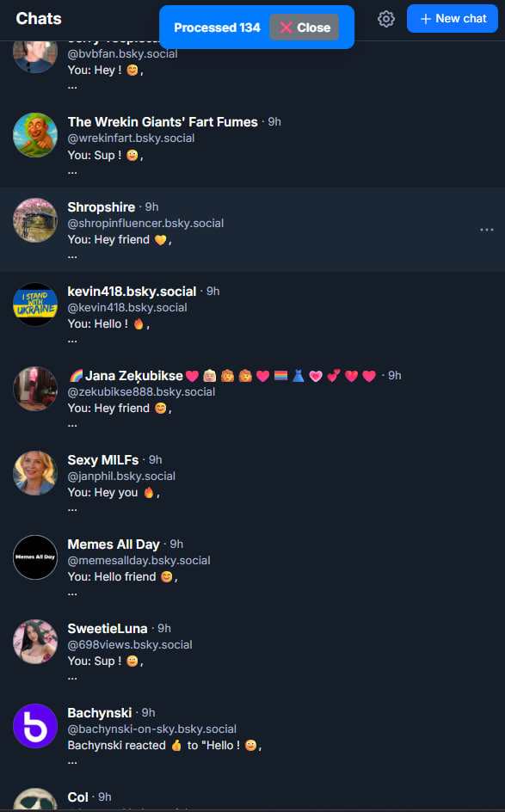Viewport: 505px width, 812px height.
Task: Click the Shropshire profile avatar
Action: pos(35,220)
